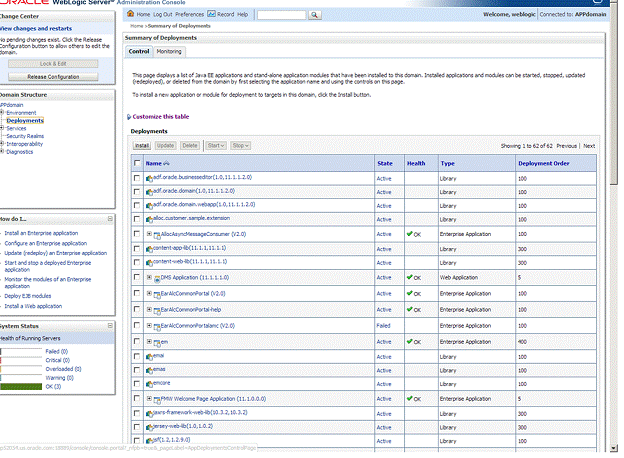Screen dimensions: 624x458
Task: Expand the EarAlcCommonPortalamc deployment
Action: (149, 325)
